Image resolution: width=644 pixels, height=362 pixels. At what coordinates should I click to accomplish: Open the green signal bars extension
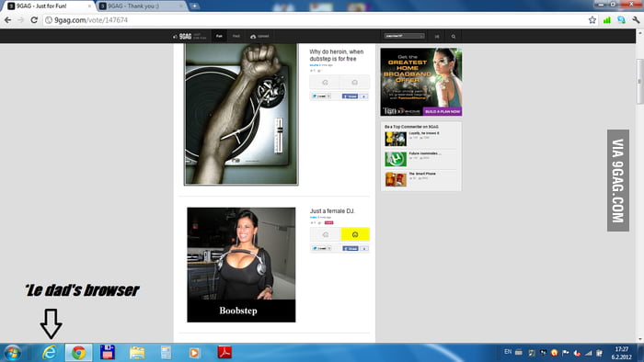pyautogui.click(x=607, y=20)
